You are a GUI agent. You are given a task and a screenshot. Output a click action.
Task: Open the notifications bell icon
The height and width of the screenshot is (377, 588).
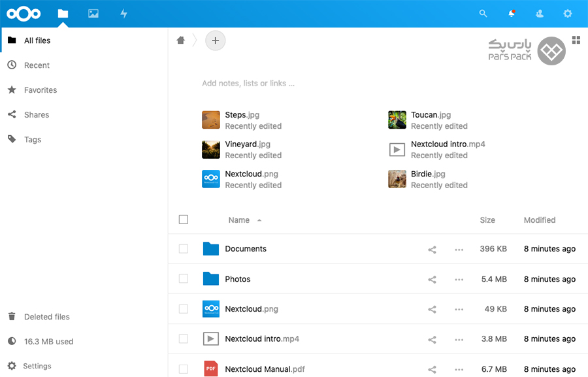pos(512,13)
